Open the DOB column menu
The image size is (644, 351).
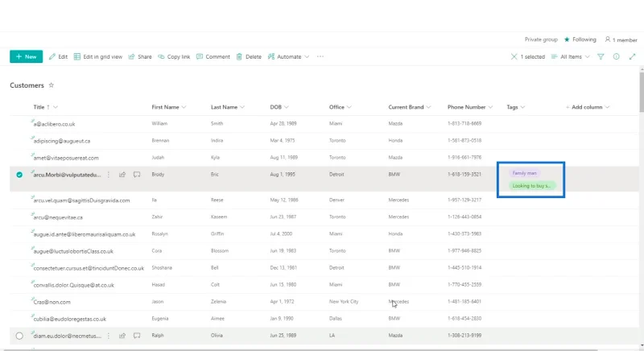[x=279, y=107]
